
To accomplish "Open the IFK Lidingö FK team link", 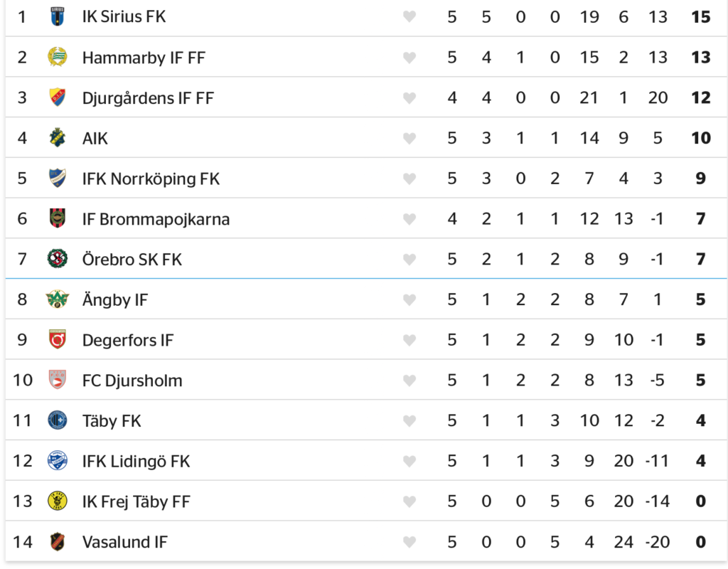I will click(136, 461).
